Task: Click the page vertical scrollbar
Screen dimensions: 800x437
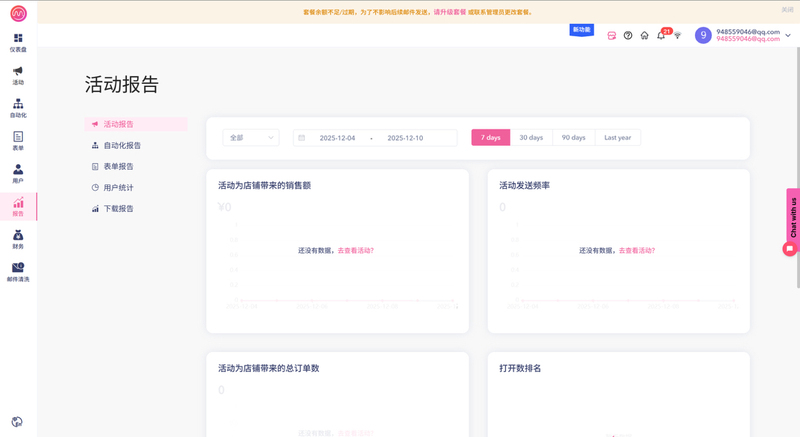Action: point(797,167)
